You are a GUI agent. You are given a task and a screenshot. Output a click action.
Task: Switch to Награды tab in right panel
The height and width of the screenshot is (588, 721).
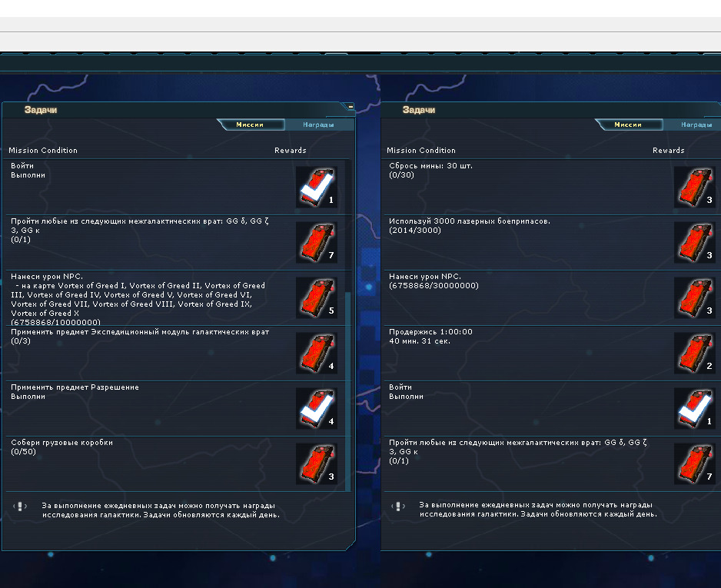[x=695, y=125]
